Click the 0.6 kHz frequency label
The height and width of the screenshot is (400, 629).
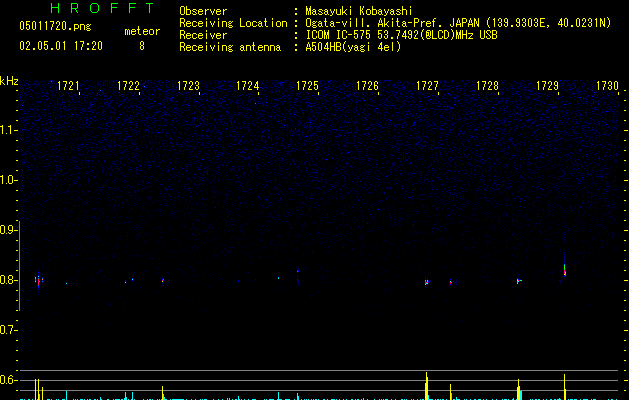click(8, 380)
